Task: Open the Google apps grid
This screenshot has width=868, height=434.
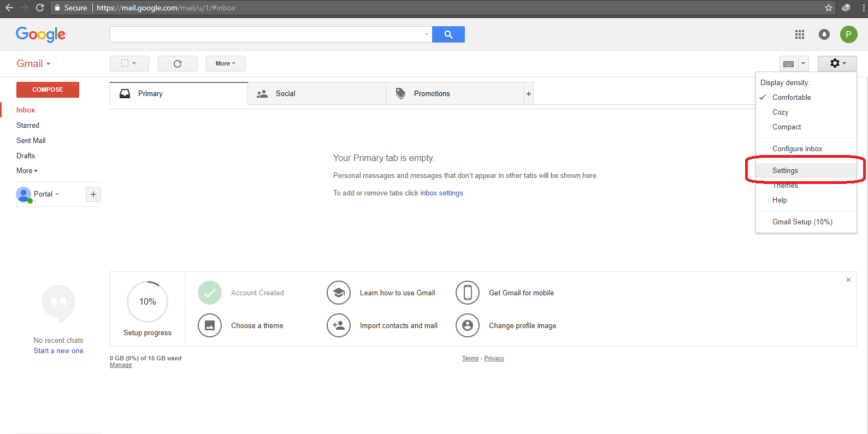Action: click(x=800, y=34)
